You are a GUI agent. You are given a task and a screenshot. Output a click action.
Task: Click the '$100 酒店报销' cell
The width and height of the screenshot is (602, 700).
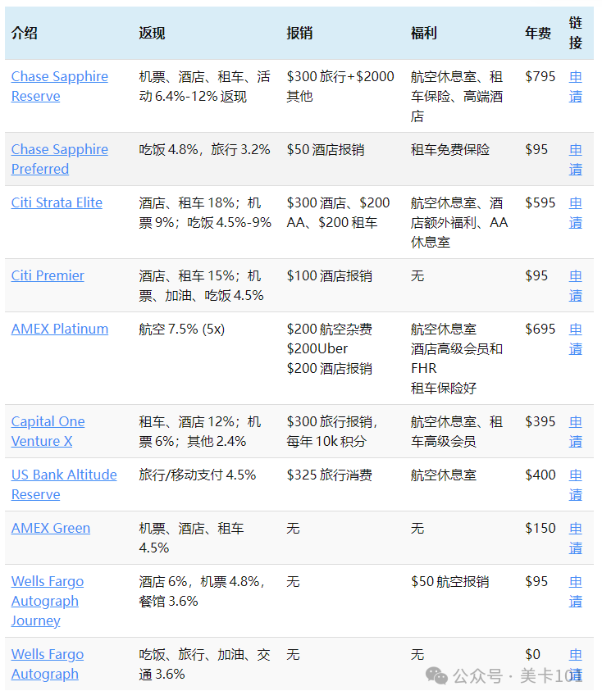330,275
